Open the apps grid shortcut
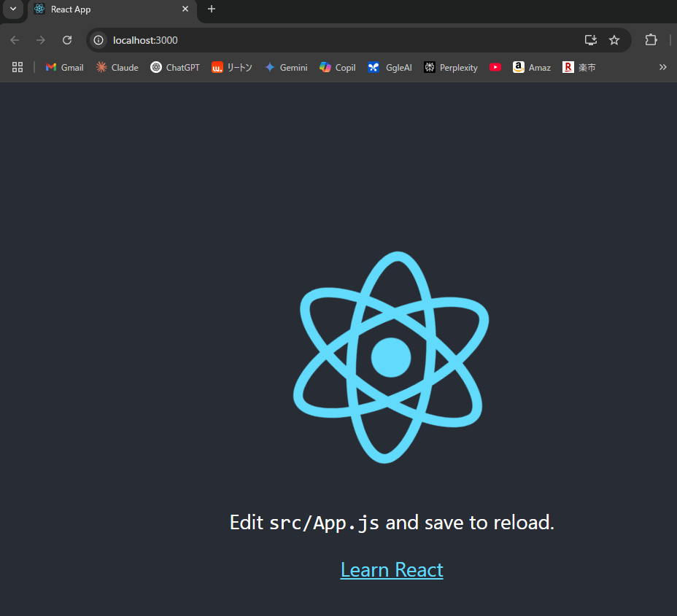The height and width of the screenshot is (616, 677). click(18, 67)
